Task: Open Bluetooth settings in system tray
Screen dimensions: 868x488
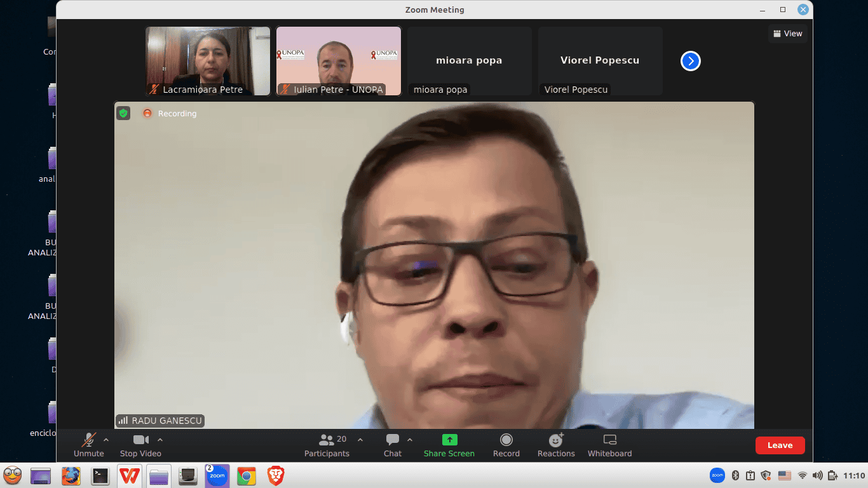Action: pyautogui.click(x=736, y=475)
